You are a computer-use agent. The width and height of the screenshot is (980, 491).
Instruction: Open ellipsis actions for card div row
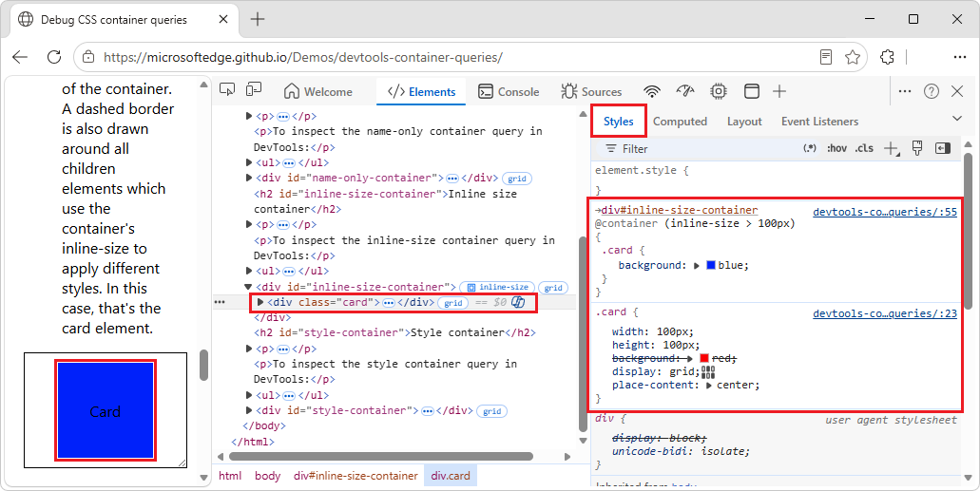(220, 302)
